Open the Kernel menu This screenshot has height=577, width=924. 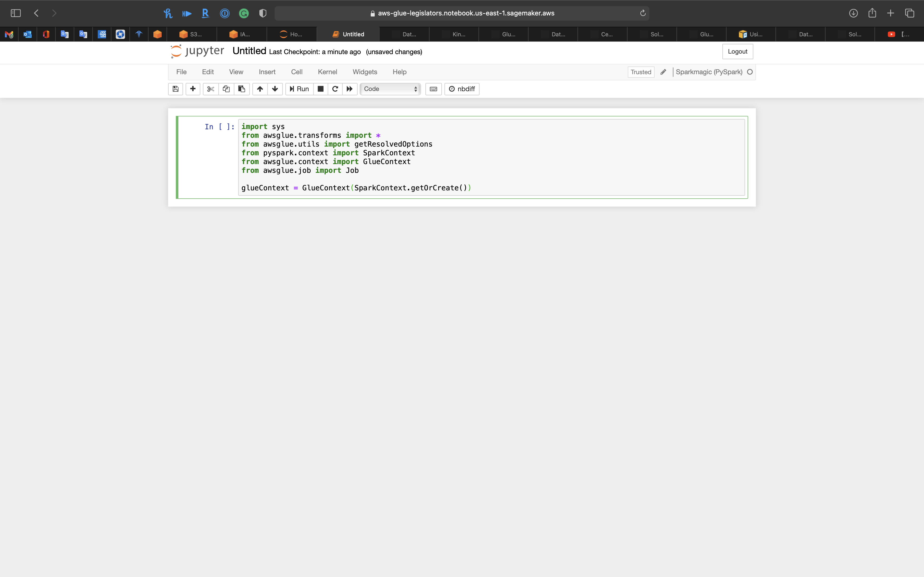(327, 72)
